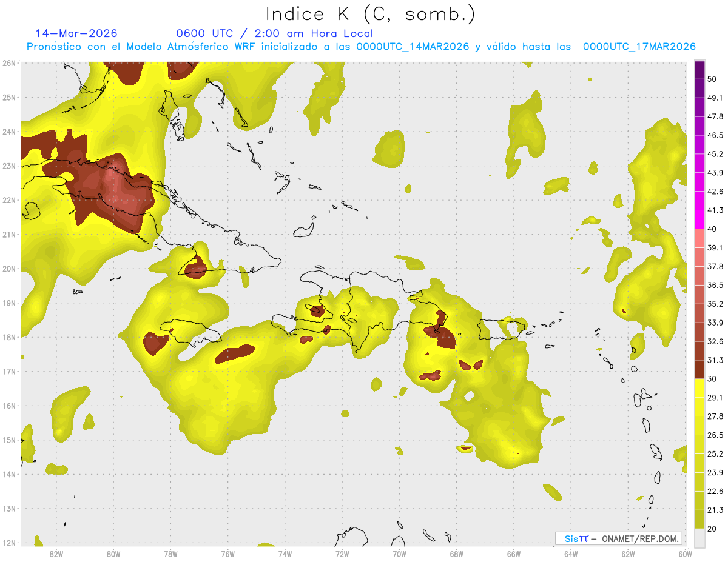Select the colorbar value "45.2"

coord(715,154)
